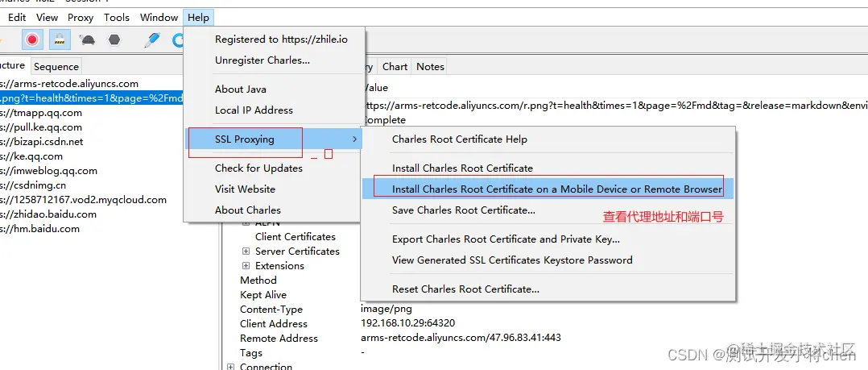The image size is (868, 370).
Task: Expand the Connection node
Action: tap(231, 367)
